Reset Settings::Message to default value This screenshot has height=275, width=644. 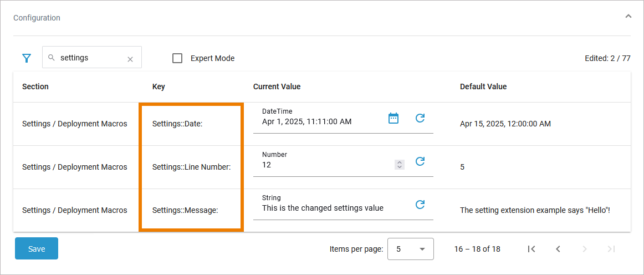tap(420, 205)
